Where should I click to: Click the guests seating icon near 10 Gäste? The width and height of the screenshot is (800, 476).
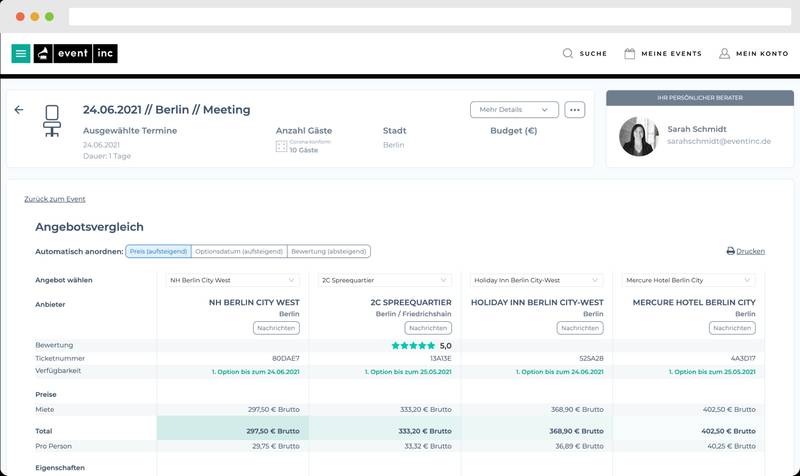281,146
